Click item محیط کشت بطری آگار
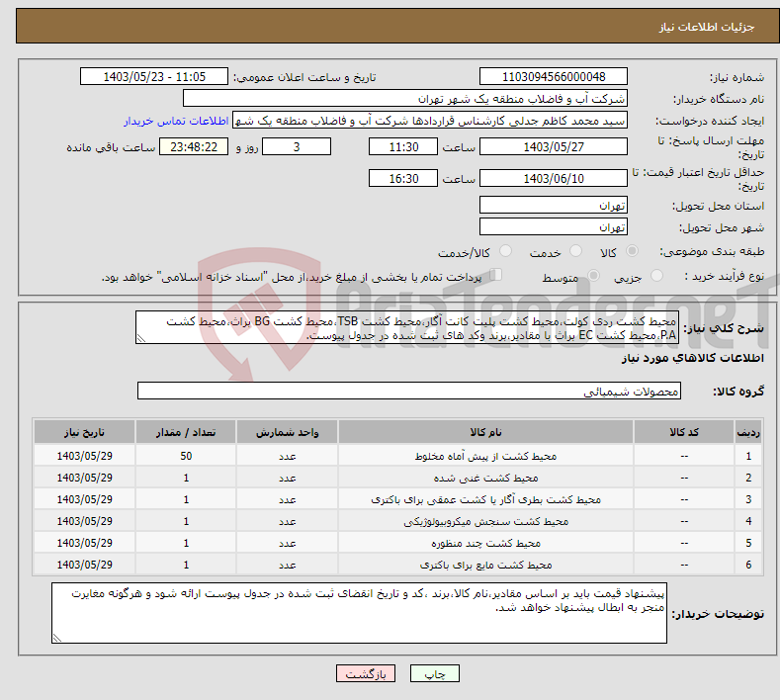The height and width of the screenshot is (700, 780). pyautogui.click(x=485, y=500)
